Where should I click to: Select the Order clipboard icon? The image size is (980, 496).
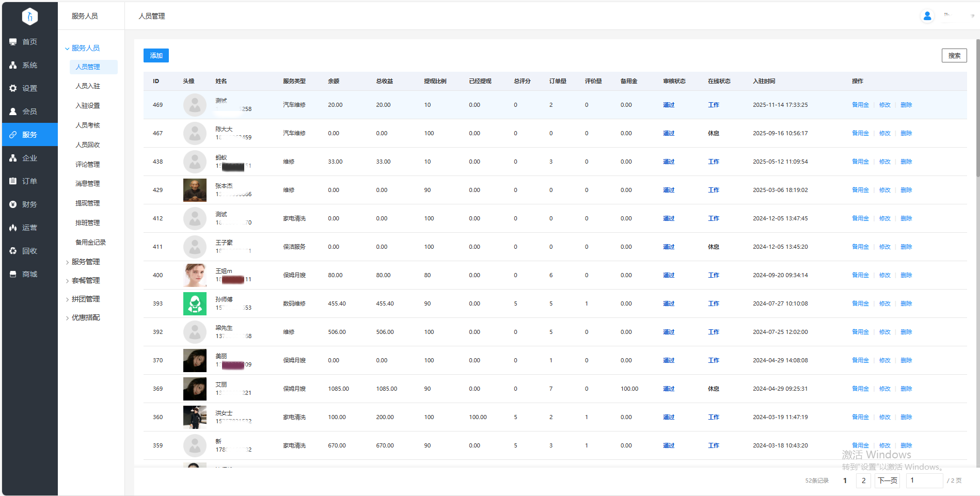[13, 181]
